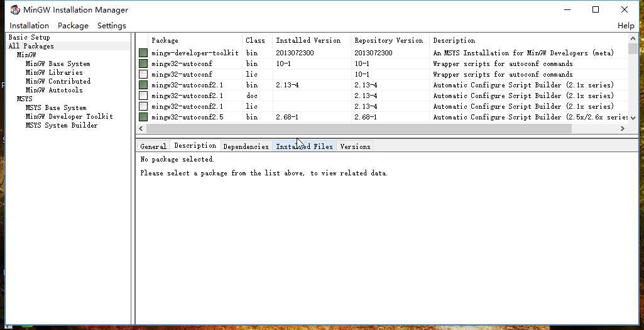Click the package list scroll-down arrow
644x330 pixels.
(x=633, y=118)
